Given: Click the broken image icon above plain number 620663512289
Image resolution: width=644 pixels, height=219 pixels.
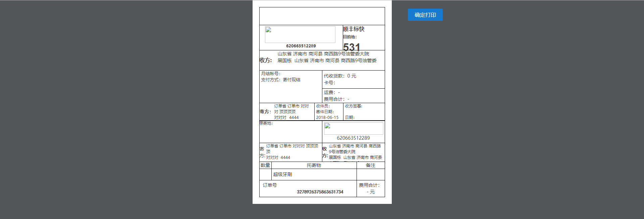Looking at the screenshot, I should 327,126.
